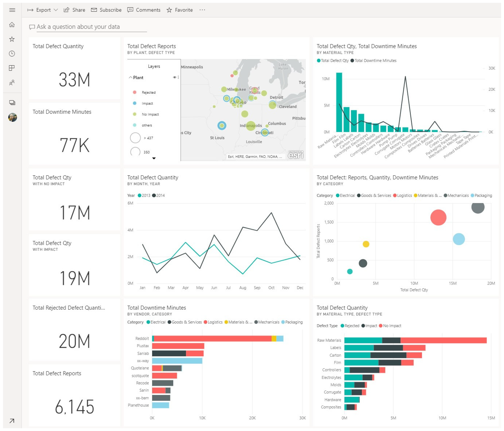Image resolution: width=504 pixels, height=431 pixels.
Task: Open Workspaces icon in sidebar
Action: pos(12,103)
